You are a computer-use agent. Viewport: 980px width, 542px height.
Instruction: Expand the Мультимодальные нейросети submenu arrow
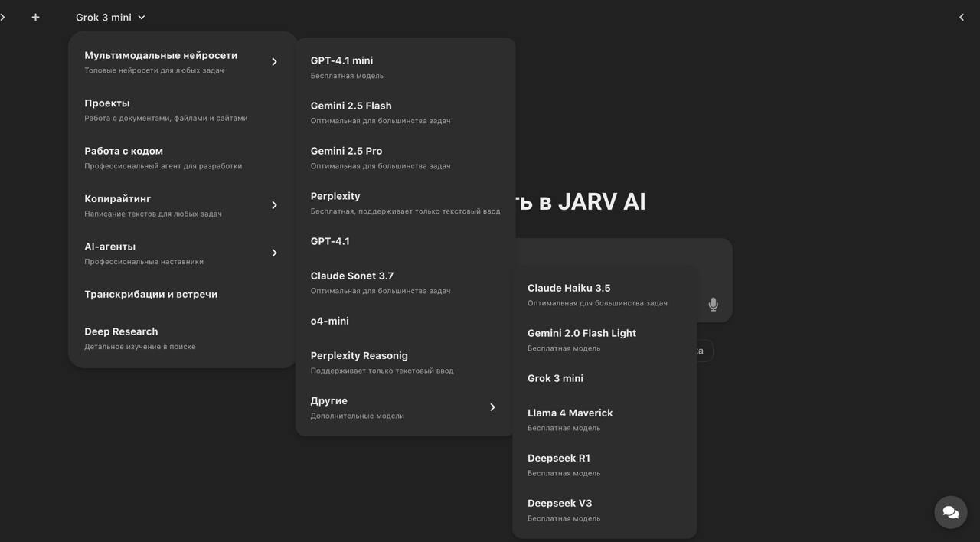274,62
